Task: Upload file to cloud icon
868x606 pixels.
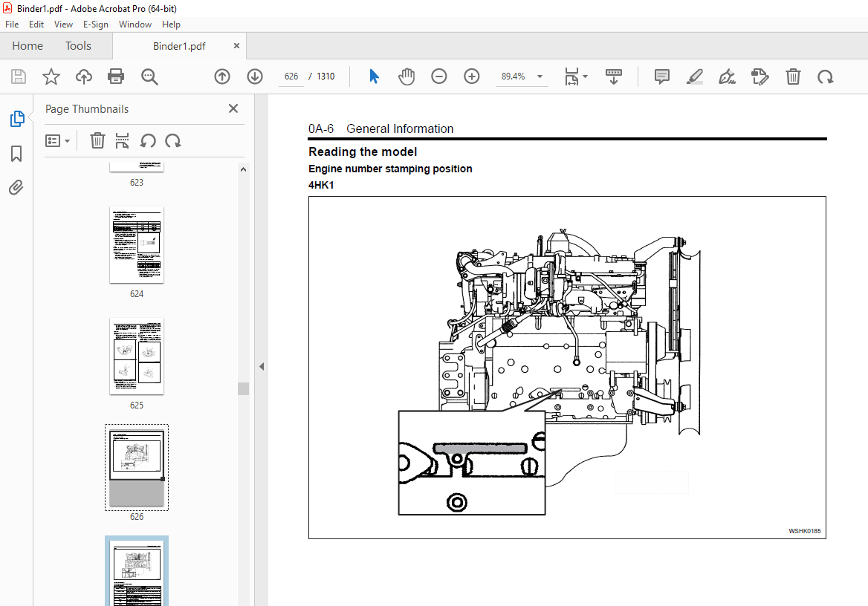Action: pos(83,76)
